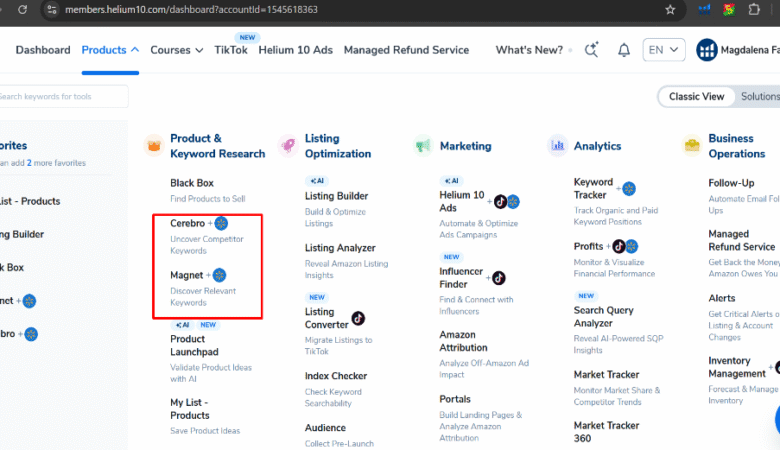Click the Walmart badge next to Cerebro
The image size is (780, 450).
point(221,223)
